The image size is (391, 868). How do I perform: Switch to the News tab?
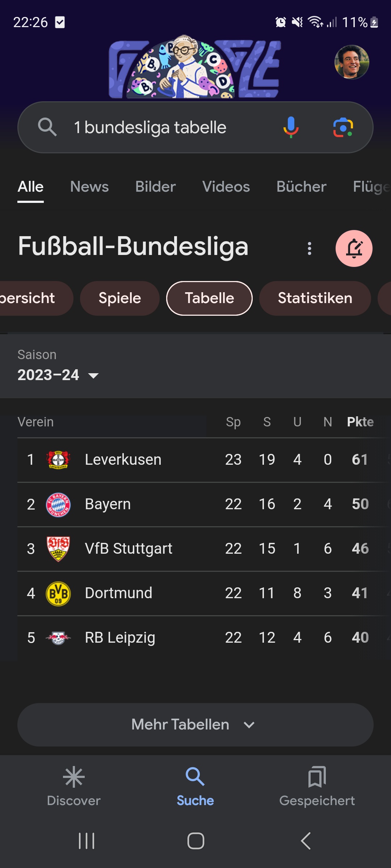pos(89,187)
